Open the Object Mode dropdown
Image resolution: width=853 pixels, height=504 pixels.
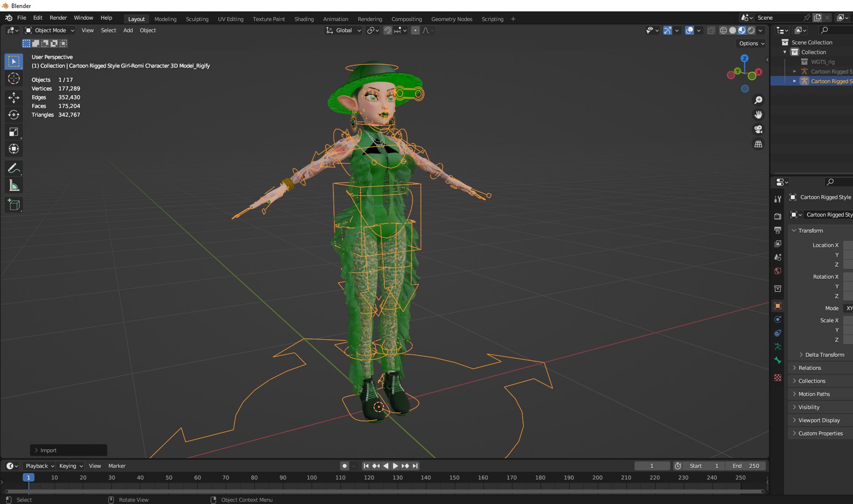[x=50, y=30]
